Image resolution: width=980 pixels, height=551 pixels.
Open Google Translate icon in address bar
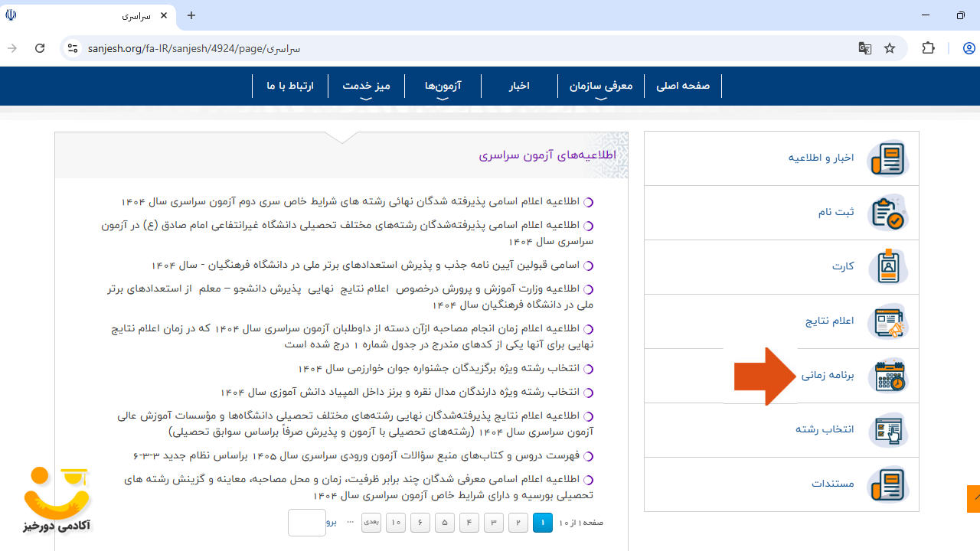[864, 47]
